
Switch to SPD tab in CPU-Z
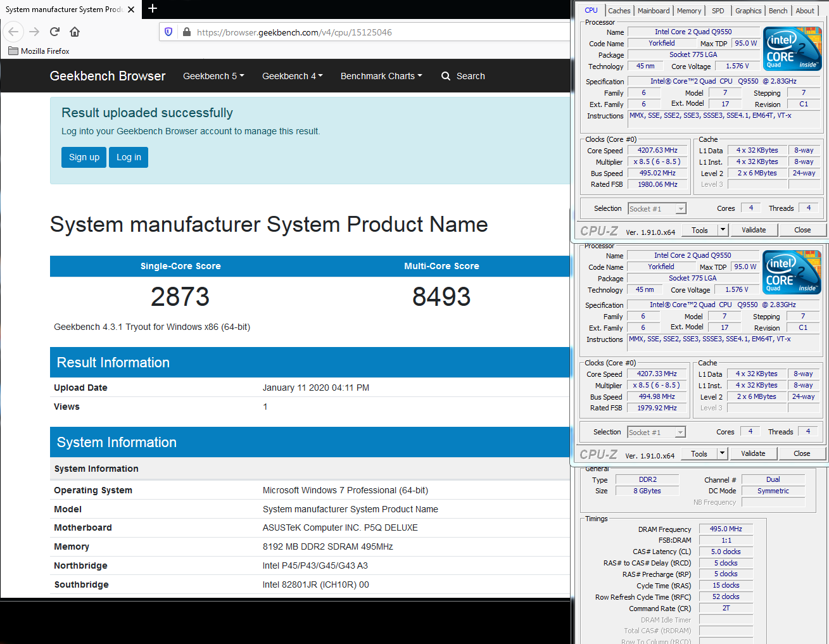click(x=718, y=11)
